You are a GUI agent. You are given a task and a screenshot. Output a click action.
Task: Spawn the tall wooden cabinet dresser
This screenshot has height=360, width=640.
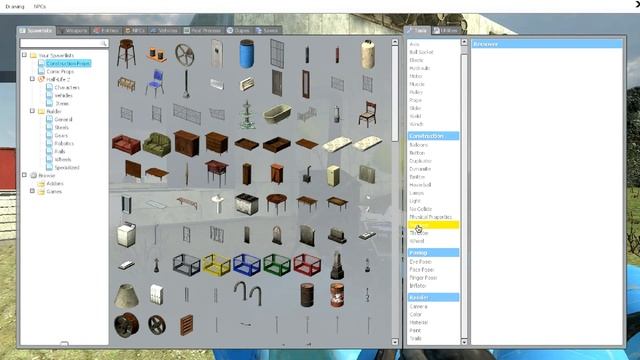click(187, 144)
